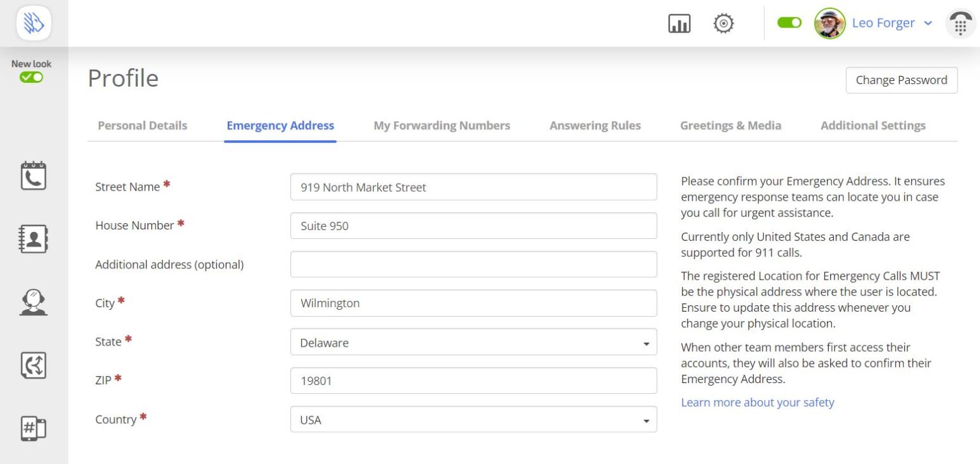Switch to the Answering Rules tab
This screenshot has height=464, width=980.
(x=595, y=126)
